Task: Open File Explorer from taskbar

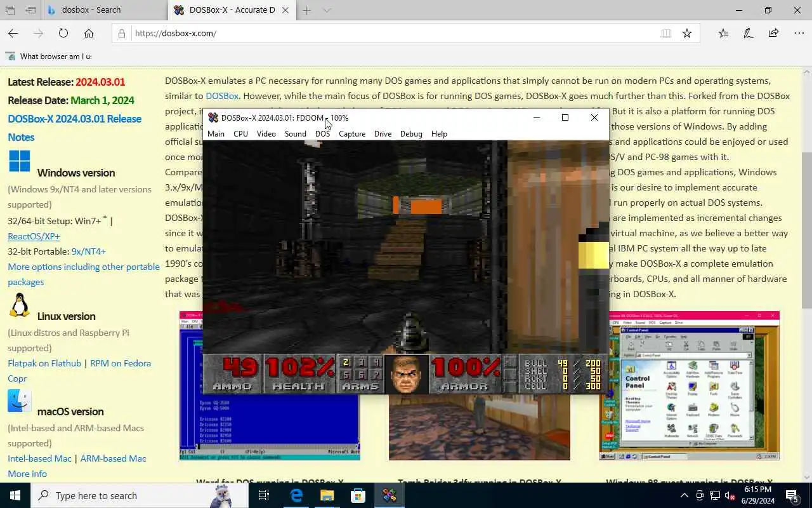Action: tap(327, 495)
